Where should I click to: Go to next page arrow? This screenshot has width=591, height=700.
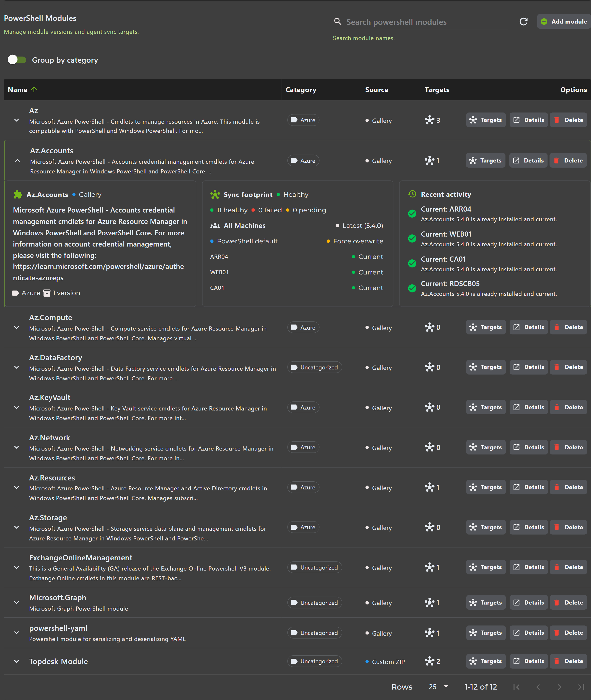pyautogui.click(x=559, y=687)
